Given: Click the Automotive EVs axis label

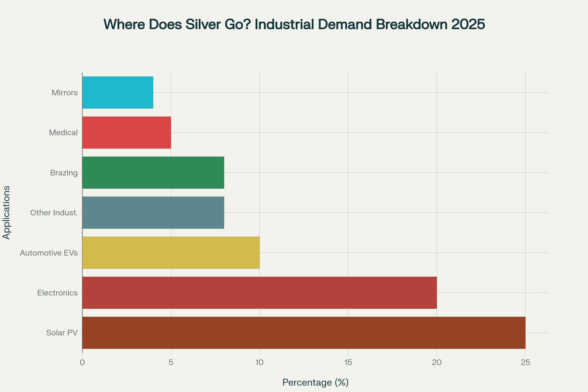Looking at the screenshot, I should (49, 253).
